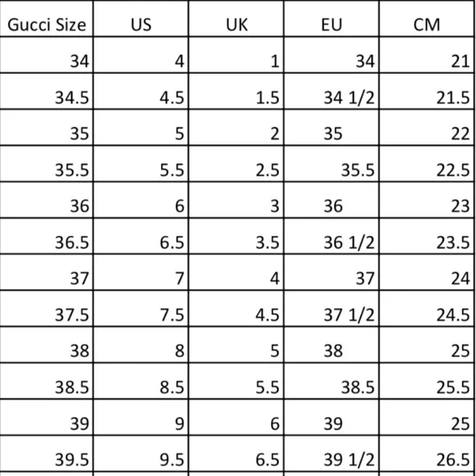Select the CM cell with value 24.5
The width and height of the screenshot is (476, 476).
[427, 309]
